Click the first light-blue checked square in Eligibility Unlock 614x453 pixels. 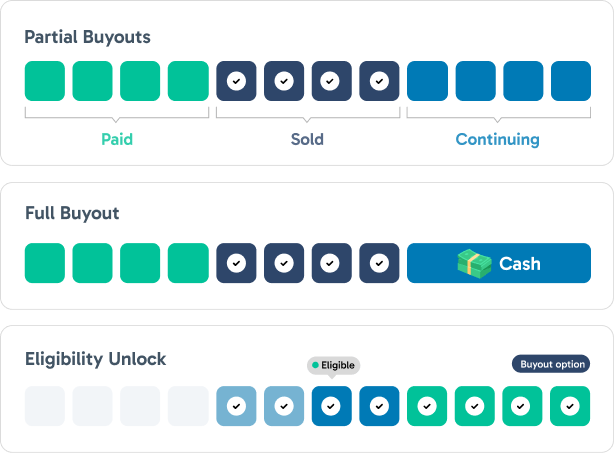coord(236,406)
